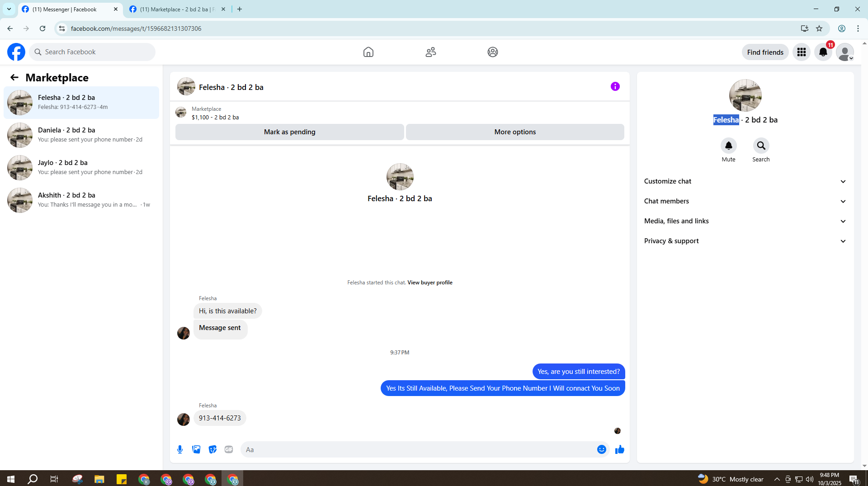Click the Facebook logo icon
Screen dimensions: 868x486
(x=16, y=52)
